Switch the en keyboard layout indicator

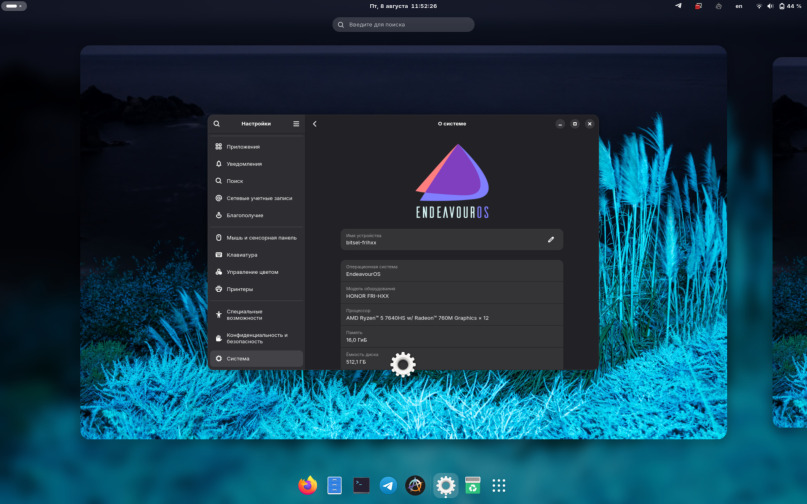(x=739, y=6)
